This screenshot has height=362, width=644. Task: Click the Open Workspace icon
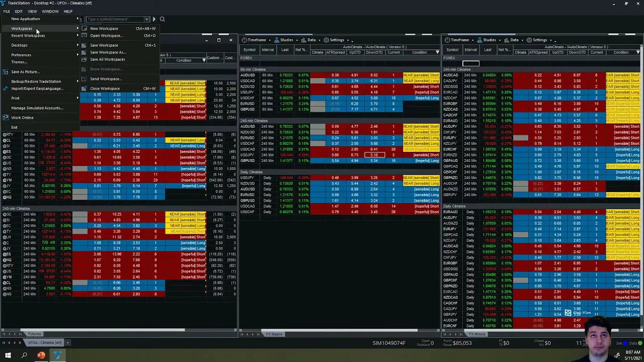point(86,36)
